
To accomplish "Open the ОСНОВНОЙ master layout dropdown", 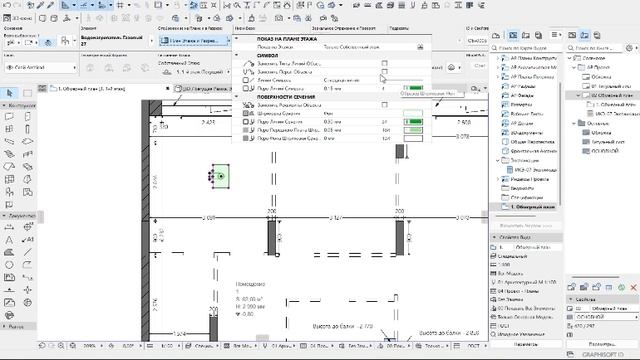I will tap(606, 317).
